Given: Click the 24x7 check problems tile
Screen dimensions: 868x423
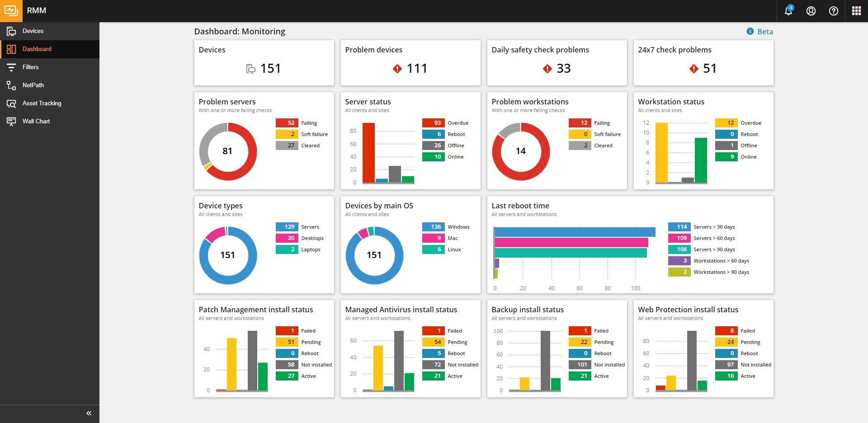Looking at the screenshot, I should tap(703, 63).
